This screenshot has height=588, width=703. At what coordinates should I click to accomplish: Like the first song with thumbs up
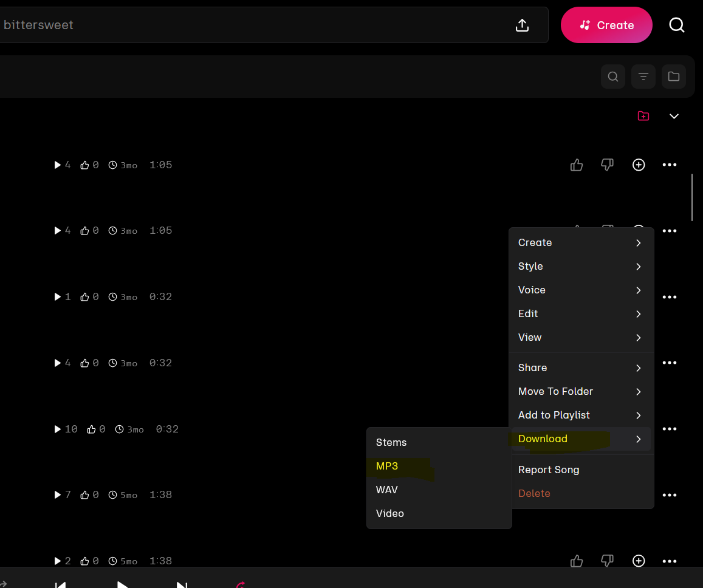pos(577,165)
